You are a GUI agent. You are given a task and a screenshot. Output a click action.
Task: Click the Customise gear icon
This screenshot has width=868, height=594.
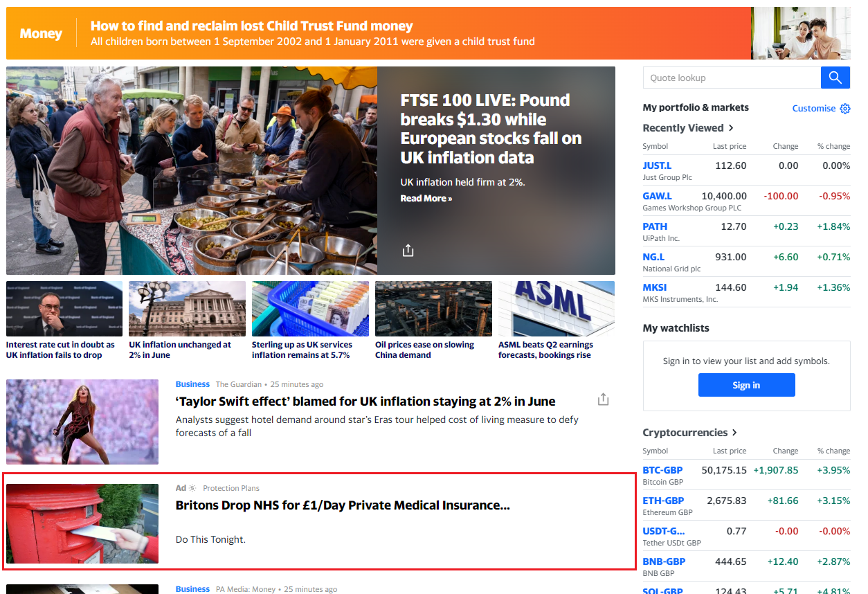pyautogui.click(x=844, y=109)
